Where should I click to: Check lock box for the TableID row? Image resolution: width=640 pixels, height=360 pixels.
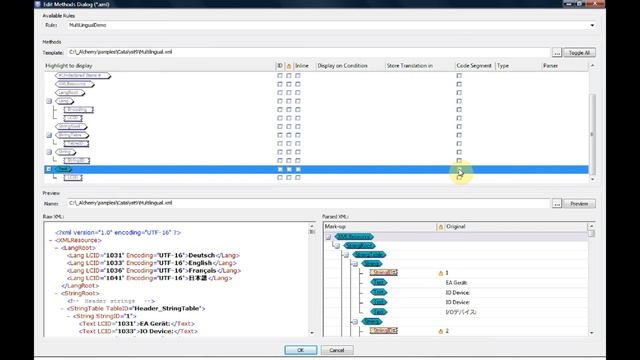pyautogui.click(x=289, y=144)
